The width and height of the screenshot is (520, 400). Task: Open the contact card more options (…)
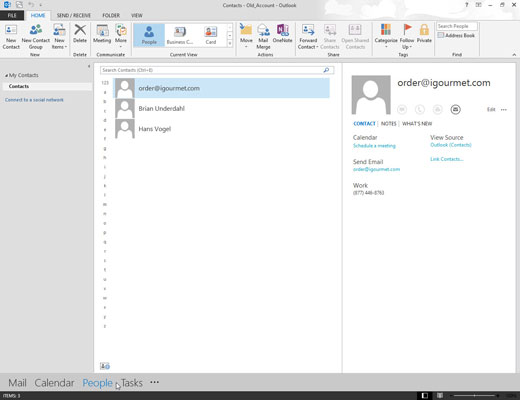[504, 109]
